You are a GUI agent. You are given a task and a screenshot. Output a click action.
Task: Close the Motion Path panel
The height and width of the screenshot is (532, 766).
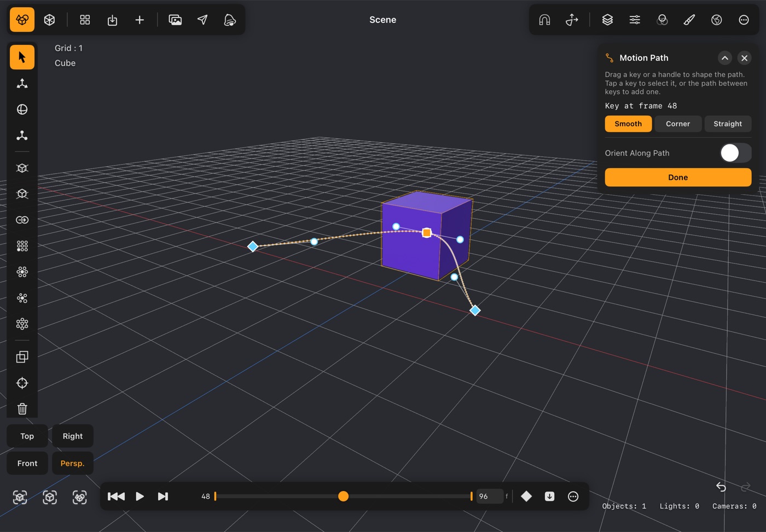point(744,58)
